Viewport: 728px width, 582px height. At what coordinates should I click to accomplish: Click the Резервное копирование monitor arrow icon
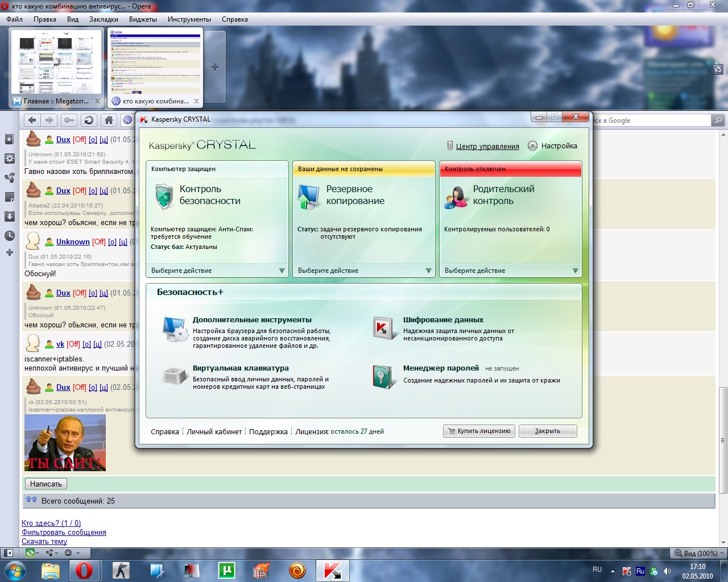(308, 197)
